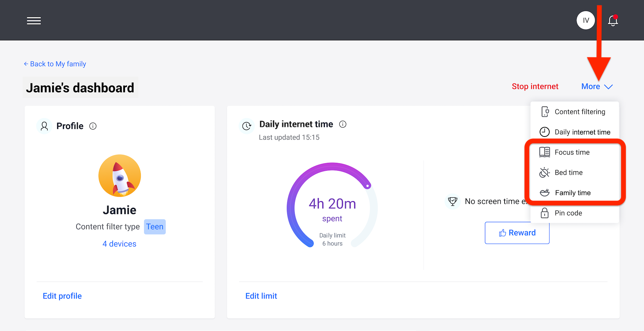This screenshot has height=331, width=644.
Task: Expand the More dropdown chevron
Action: coord(609,87)
